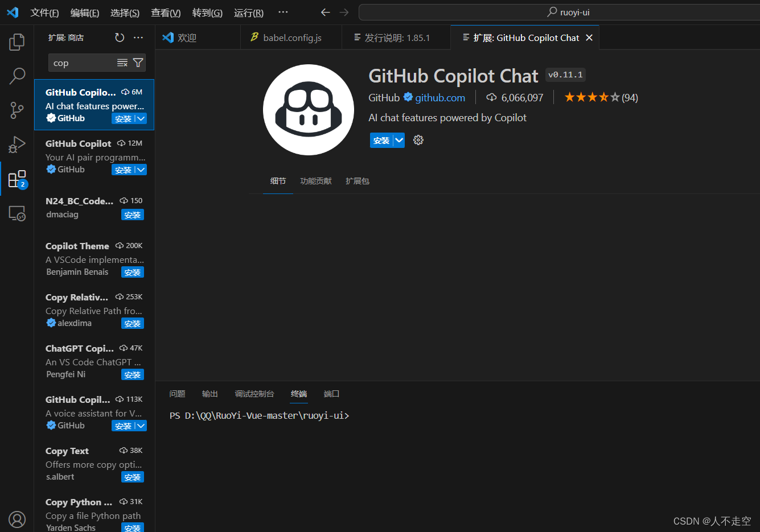Open the filter extensions funnel icon
This screenshot has height=532, width=760.
pos(138,63)
